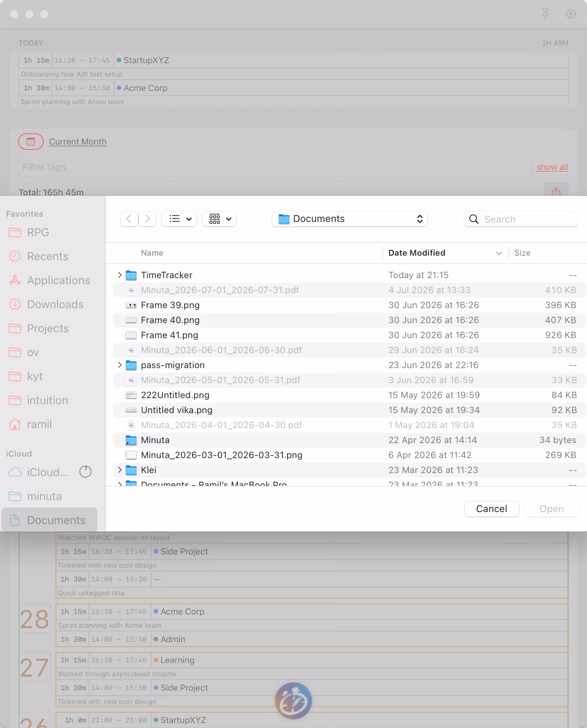Open Downloads in the sidebar
The height and width of the screenshot is (728, 587).
(x=49, y=304)
